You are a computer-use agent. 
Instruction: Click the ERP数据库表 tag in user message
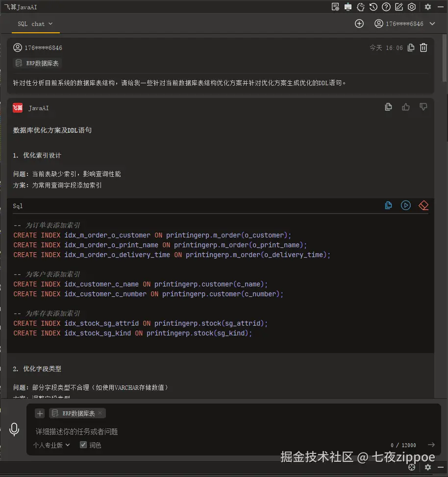(x=37, y=63)
